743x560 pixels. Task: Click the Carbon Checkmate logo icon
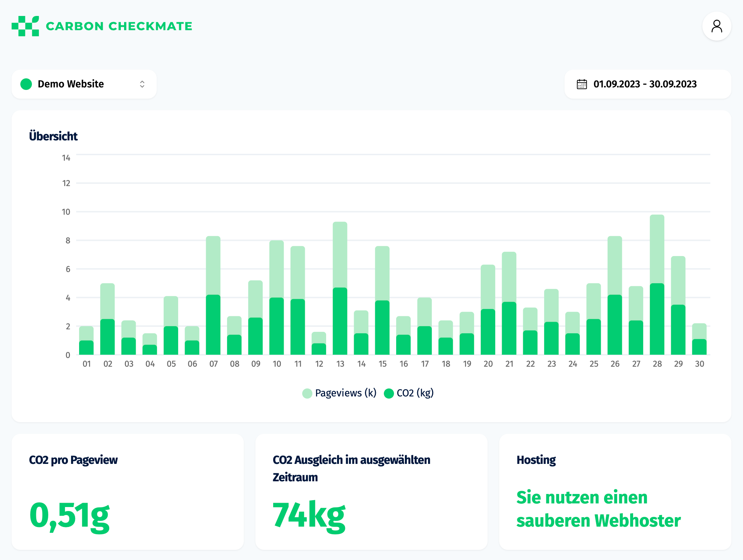pos(25,26)
